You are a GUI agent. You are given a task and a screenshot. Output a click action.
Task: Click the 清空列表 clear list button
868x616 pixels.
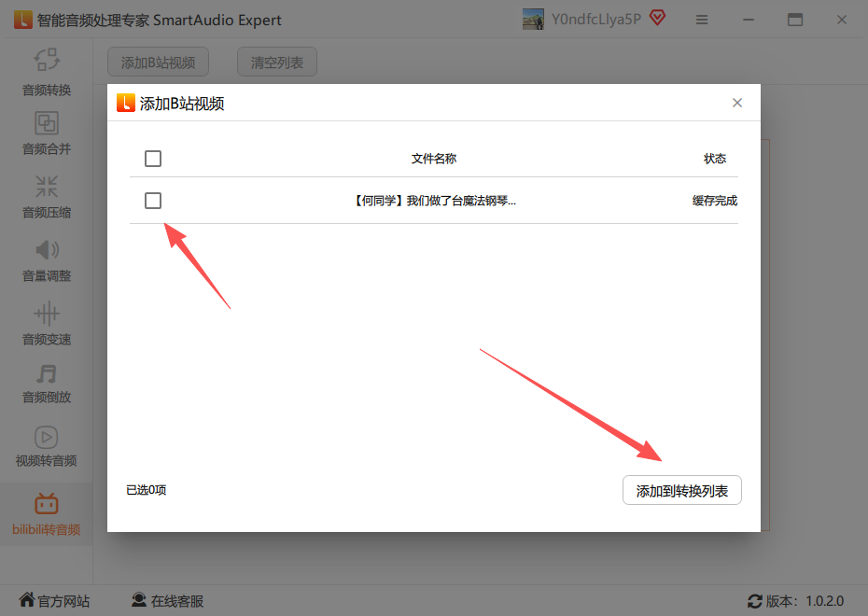(x=277, y=62)
